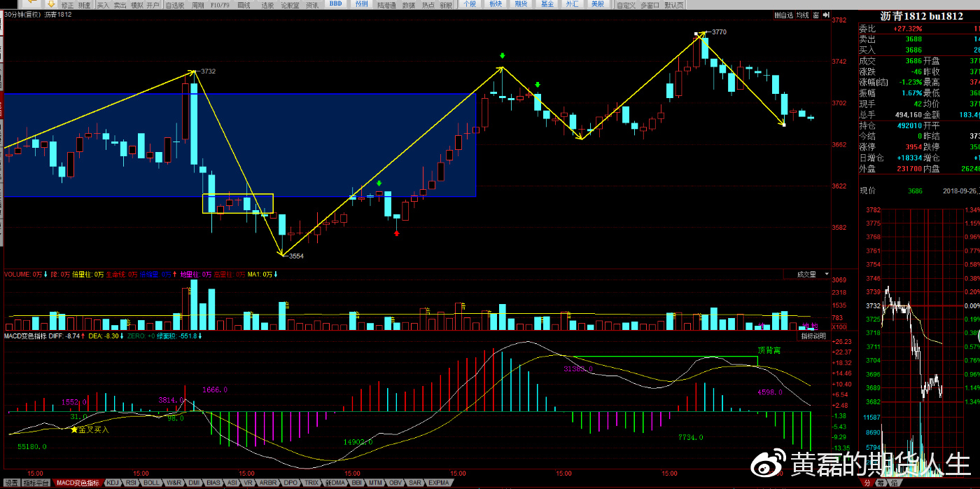Click the 3554 low price label
980x489 pixels.
click(296, 256)
